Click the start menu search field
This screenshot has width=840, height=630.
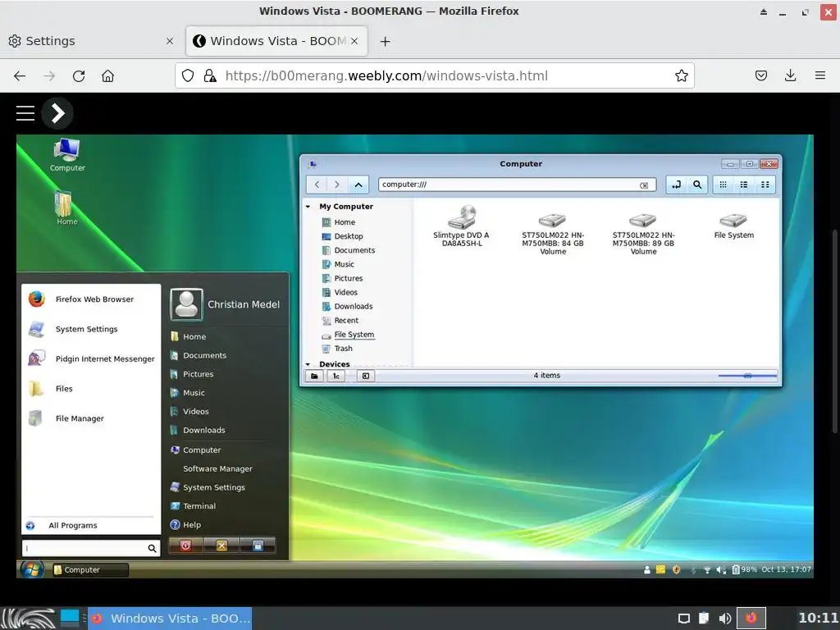(x=91, y=548)
